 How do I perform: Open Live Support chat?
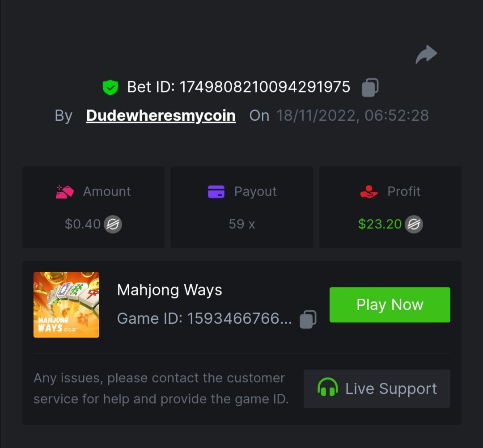tap(377, 389)
